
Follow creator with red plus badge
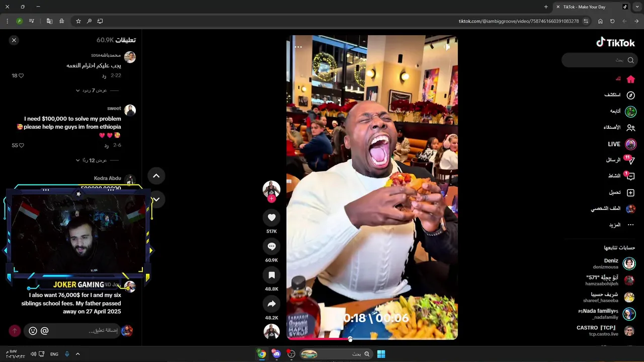tap(272, 199)
